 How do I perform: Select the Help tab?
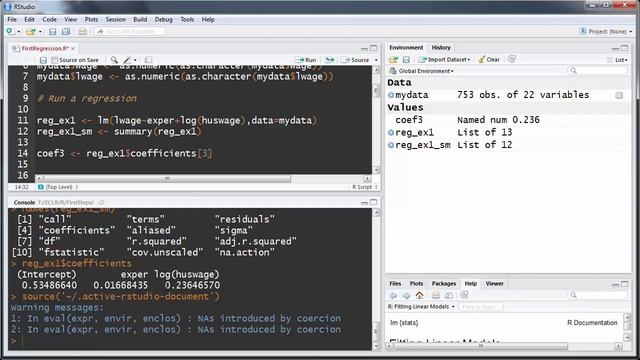click(x=471, y=284)
